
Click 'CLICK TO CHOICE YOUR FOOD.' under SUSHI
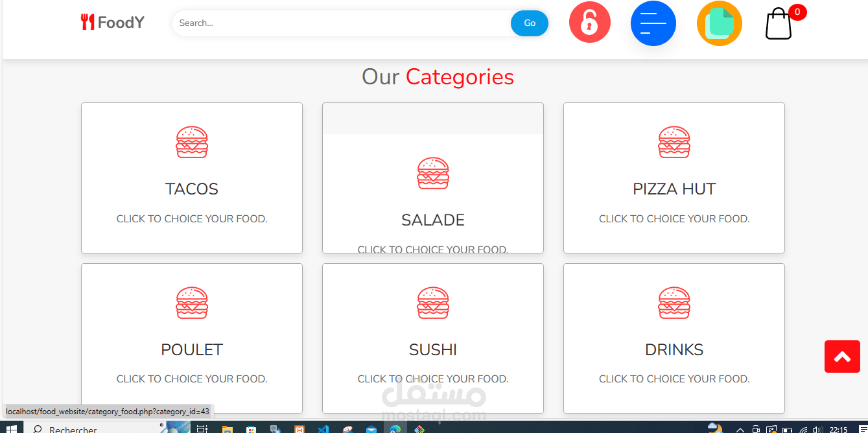click(433, 379)
